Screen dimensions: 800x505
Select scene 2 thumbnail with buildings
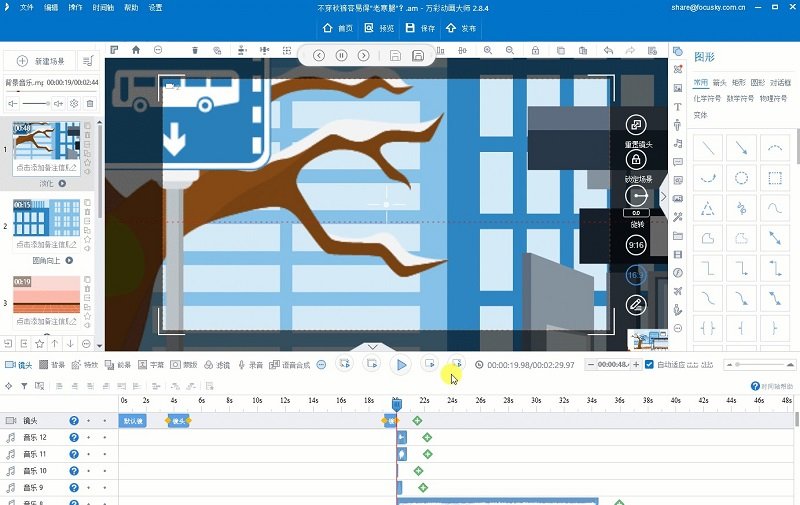point(46,218)
